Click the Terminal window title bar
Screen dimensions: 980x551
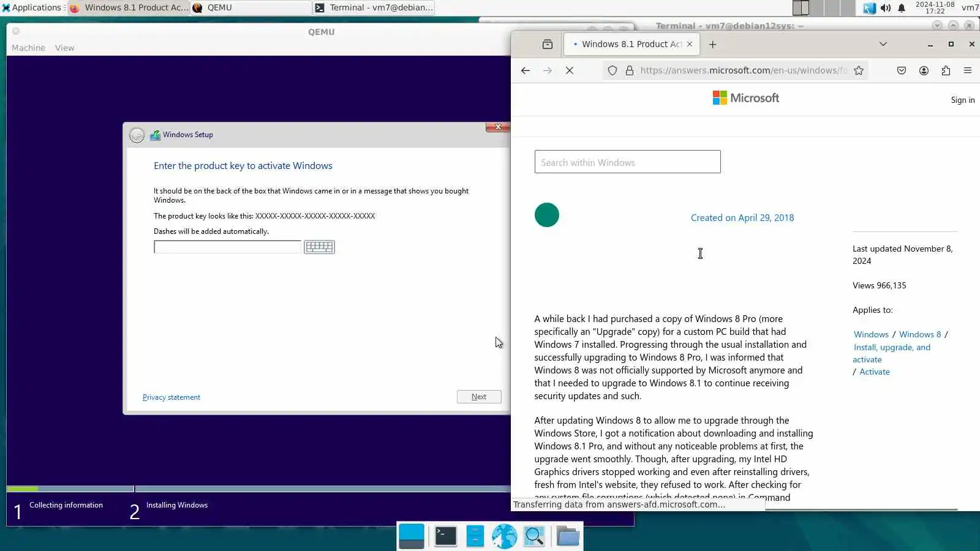pyautogui.click(x=729, y=26)
